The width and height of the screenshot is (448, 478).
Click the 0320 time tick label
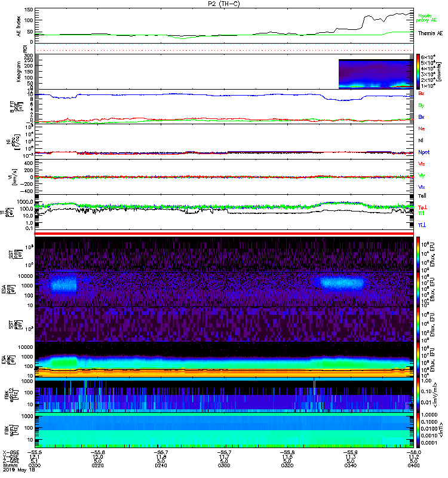pos(287,465)
